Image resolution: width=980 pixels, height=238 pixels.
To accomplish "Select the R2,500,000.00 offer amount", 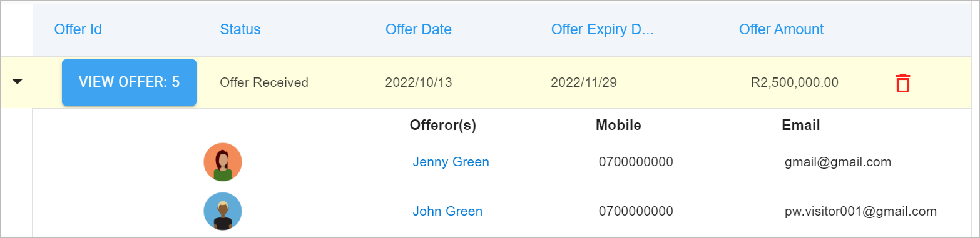I will (x=795, y=82).
